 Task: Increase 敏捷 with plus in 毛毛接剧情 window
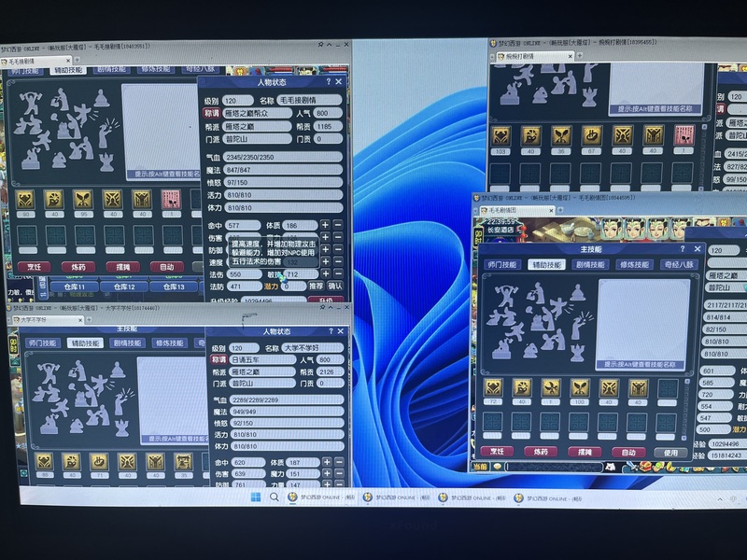[x=325, y=273]
